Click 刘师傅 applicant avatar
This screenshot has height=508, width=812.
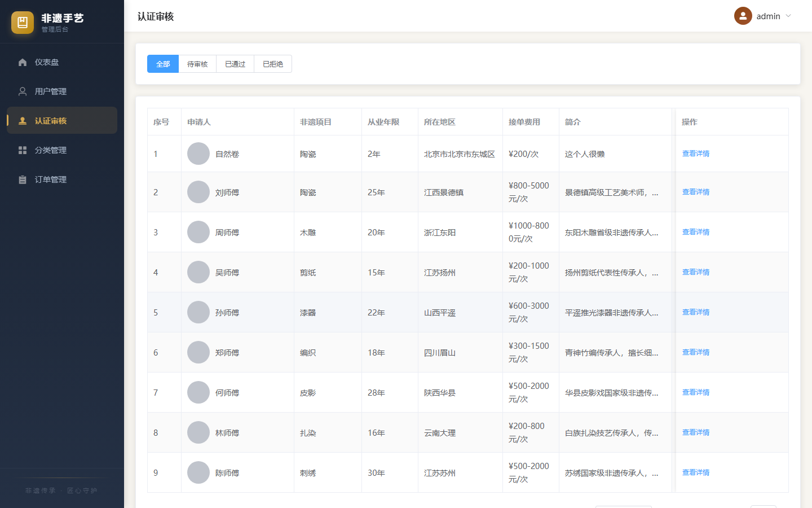(x=198, y=192)
